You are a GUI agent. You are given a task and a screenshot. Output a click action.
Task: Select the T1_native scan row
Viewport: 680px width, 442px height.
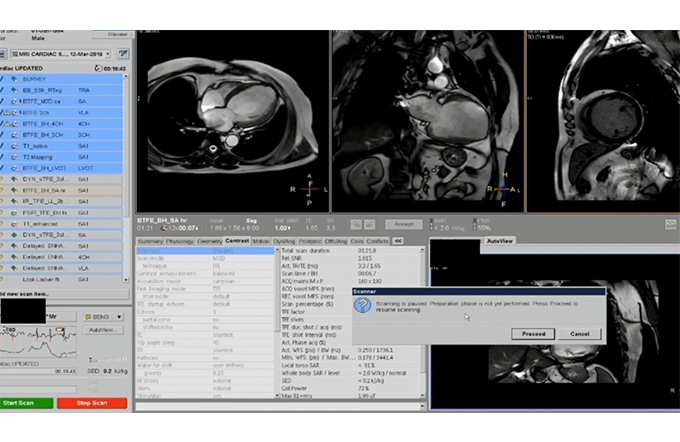62,146
